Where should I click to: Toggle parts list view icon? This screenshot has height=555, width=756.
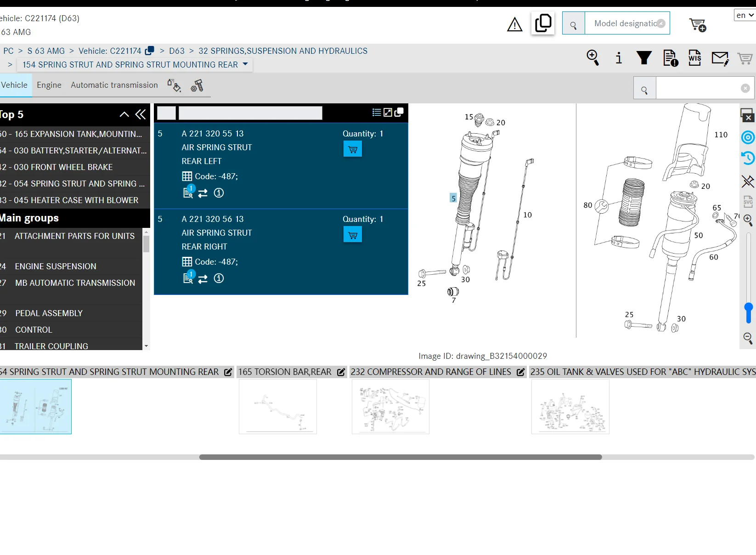click(377, 113)
